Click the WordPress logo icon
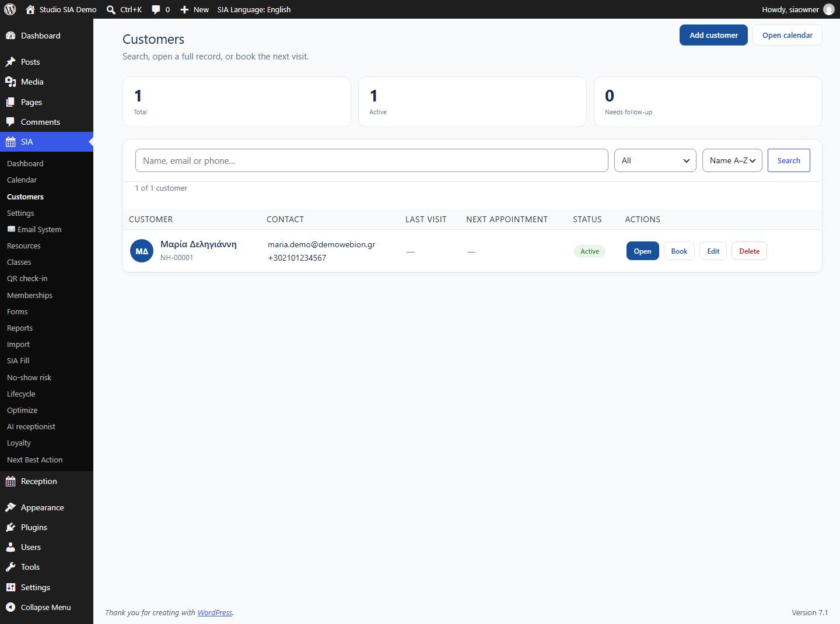840x624 pixels. point(10,9)
